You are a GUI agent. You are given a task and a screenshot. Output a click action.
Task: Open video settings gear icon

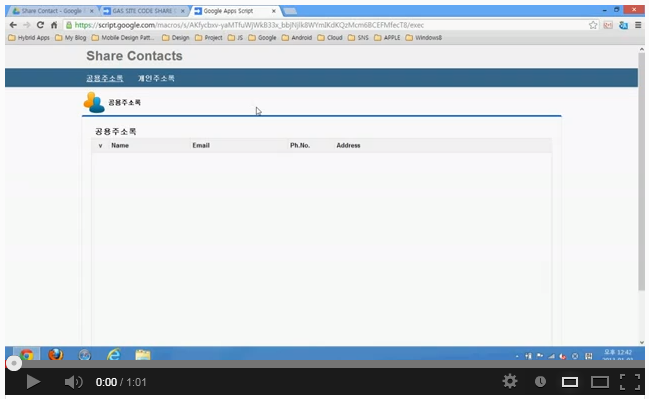point(510,381)
